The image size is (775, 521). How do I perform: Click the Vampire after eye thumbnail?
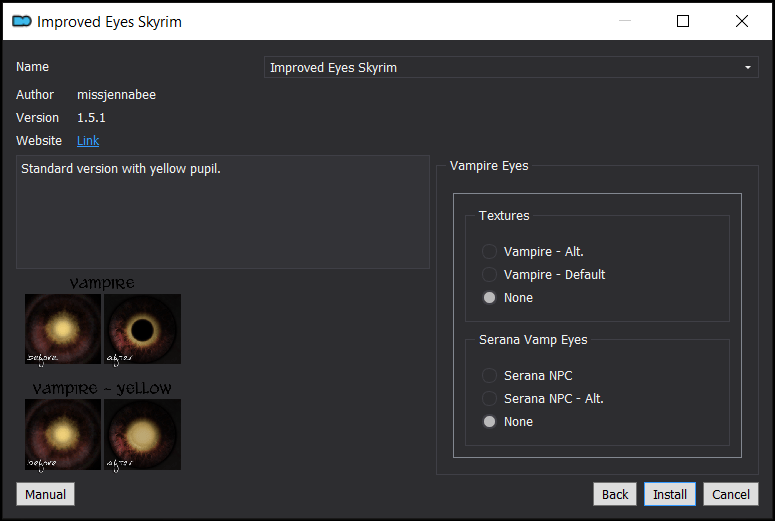click(x=143, y=329)
